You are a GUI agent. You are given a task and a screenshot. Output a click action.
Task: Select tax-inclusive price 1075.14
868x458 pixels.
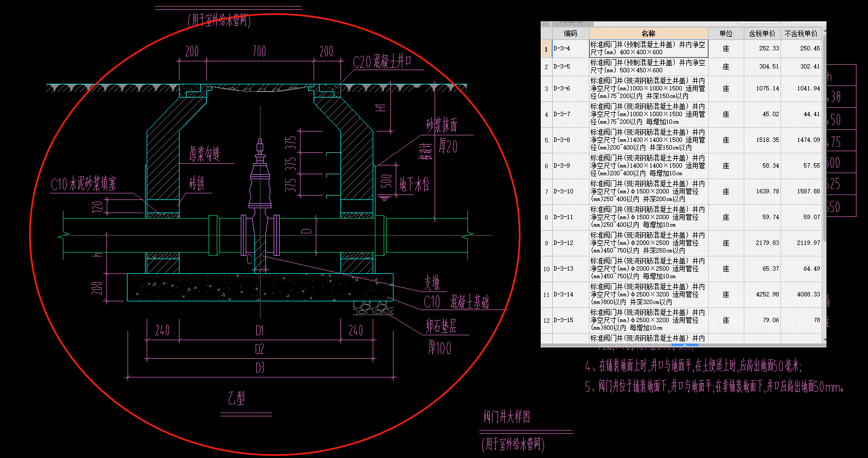click(x=762, y=89)
